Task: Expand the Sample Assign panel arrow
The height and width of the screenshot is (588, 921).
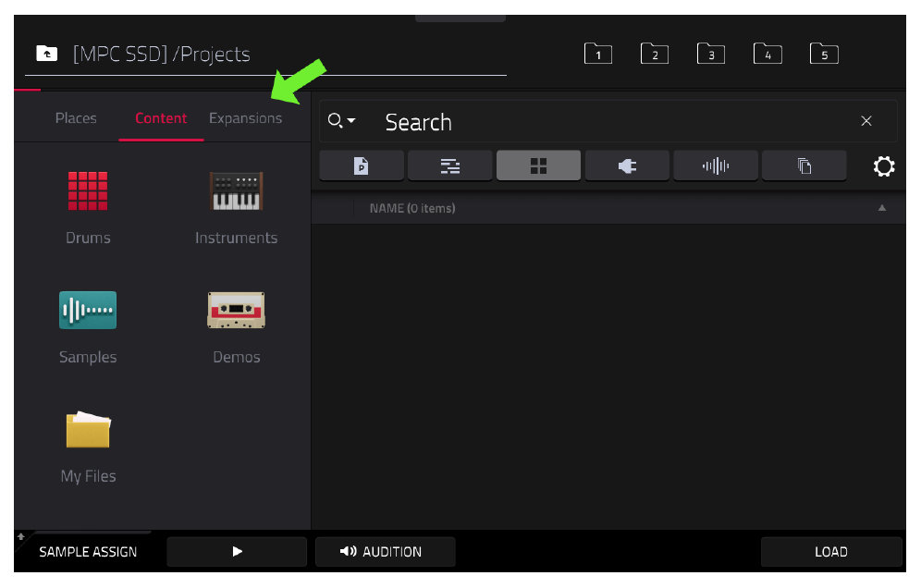Action: click(x=21, y=536)
